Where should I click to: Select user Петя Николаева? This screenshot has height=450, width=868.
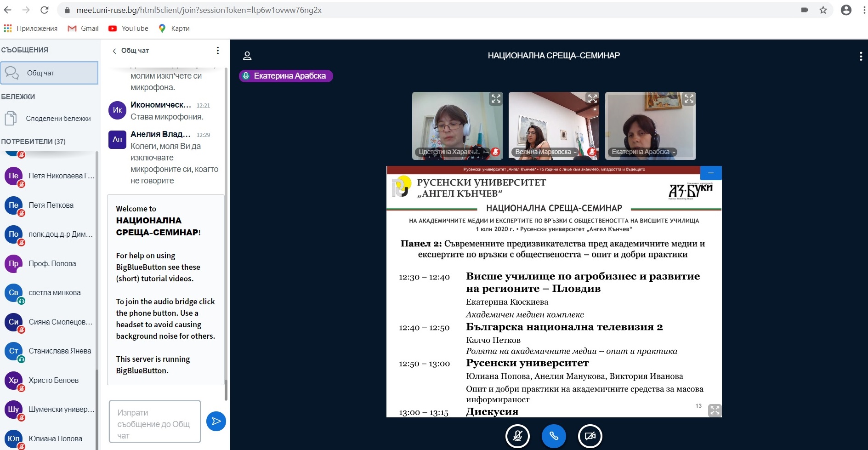(49, 176)
